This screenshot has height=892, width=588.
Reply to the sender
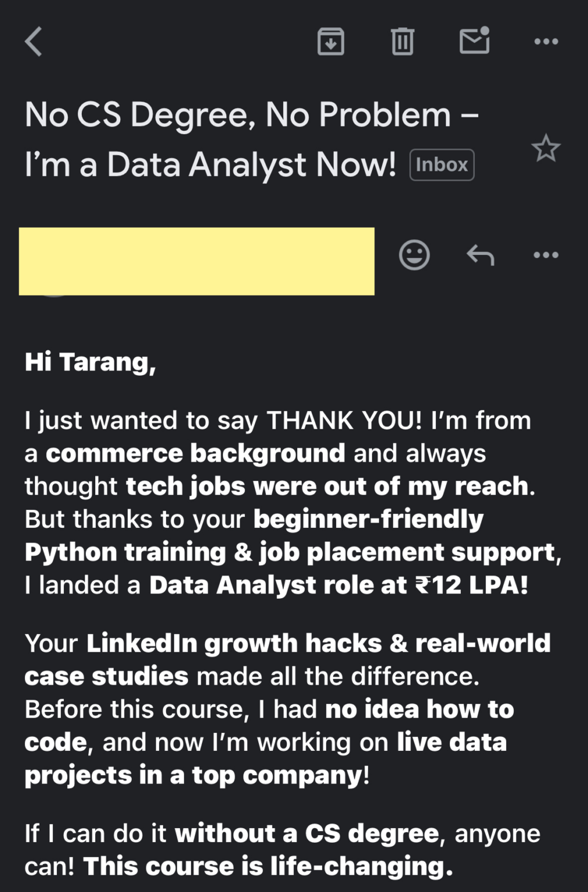tap(481, 254)
